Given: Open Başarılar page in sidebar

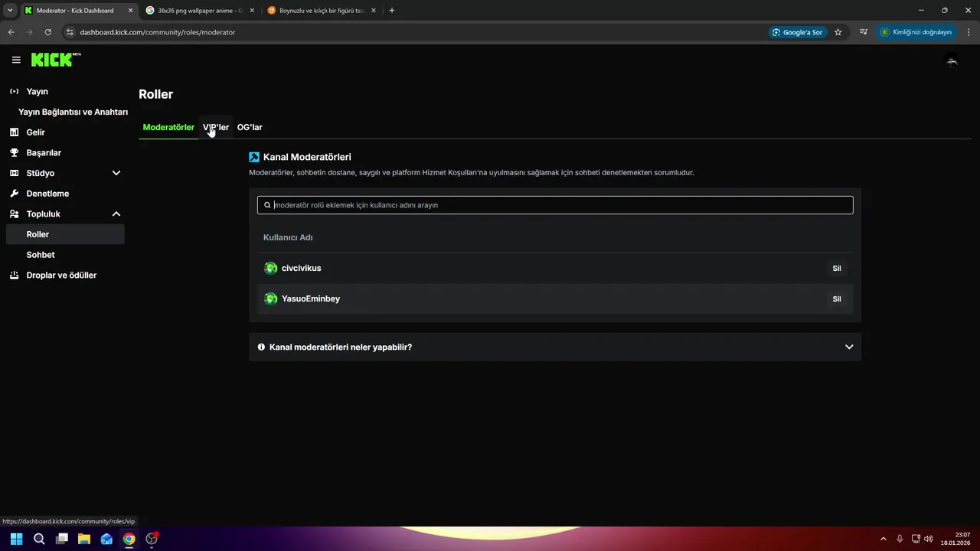Looking at the screenshot, I should [x=65, y=152].
